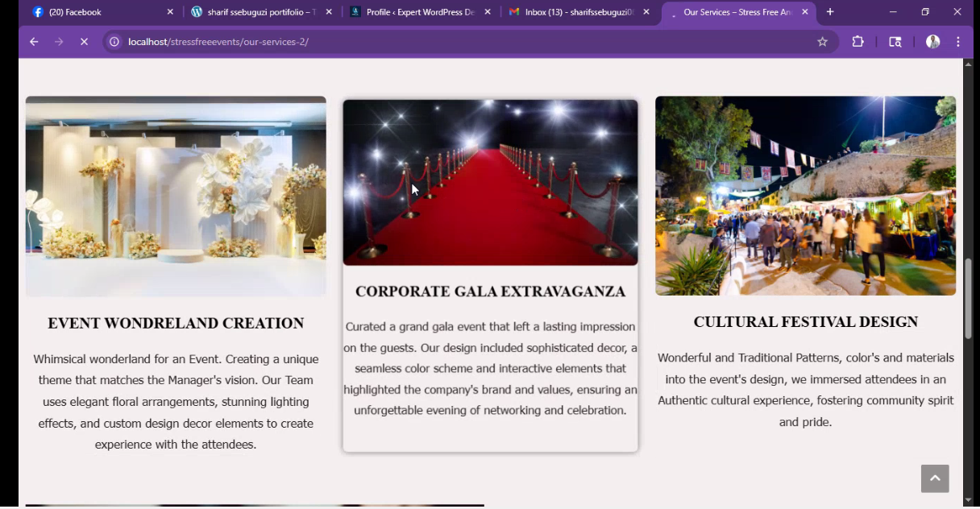Click the Cultural Festival Design heading
980x509 pixels.
[x=805, y=322]
